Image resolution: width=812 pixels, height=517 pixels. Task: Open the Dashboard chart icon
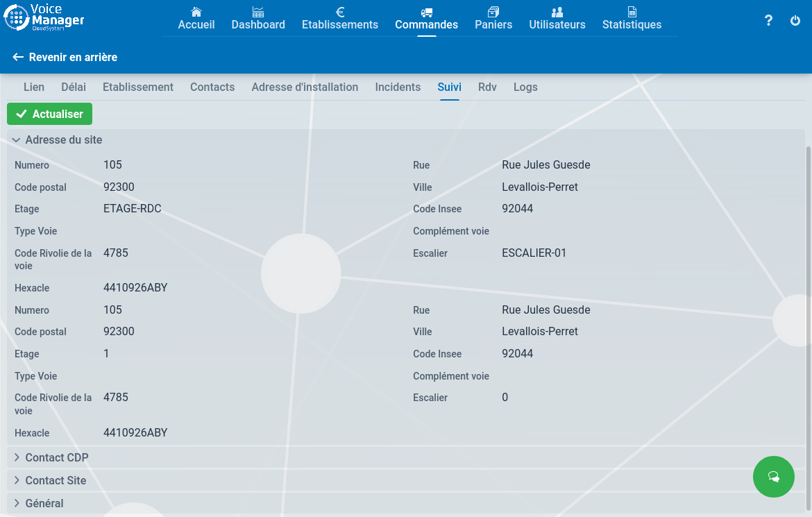tap(258, 12)
